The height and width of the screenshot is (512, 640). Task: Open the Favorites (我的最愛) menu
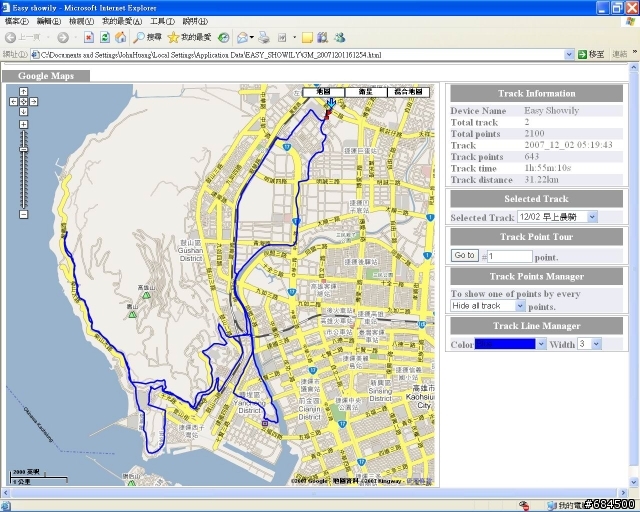[122, 21]
